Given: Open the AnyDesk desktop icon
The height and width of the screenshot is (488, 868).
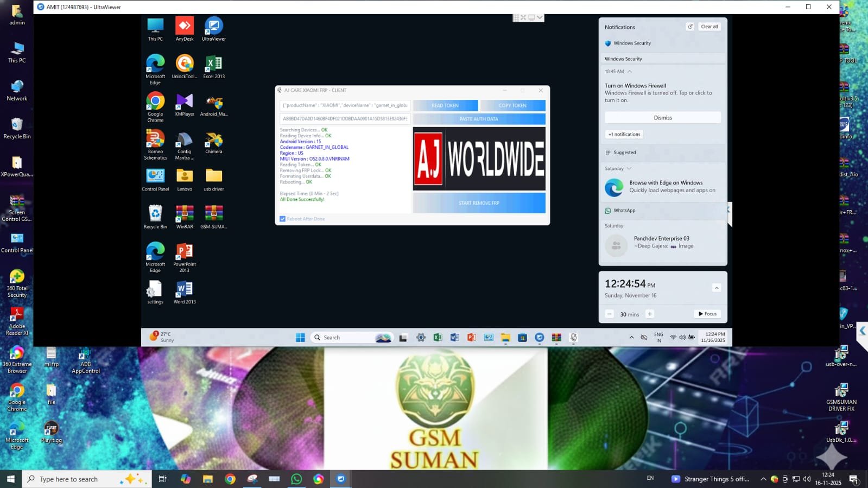Looking at the screenshot, I should (185, 27).
